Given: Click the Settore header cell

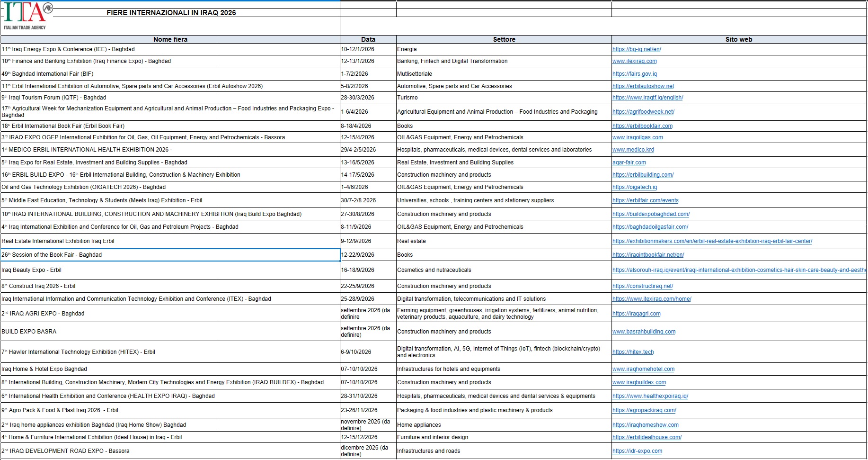Looking at the screenshot, I should [504, 39].
